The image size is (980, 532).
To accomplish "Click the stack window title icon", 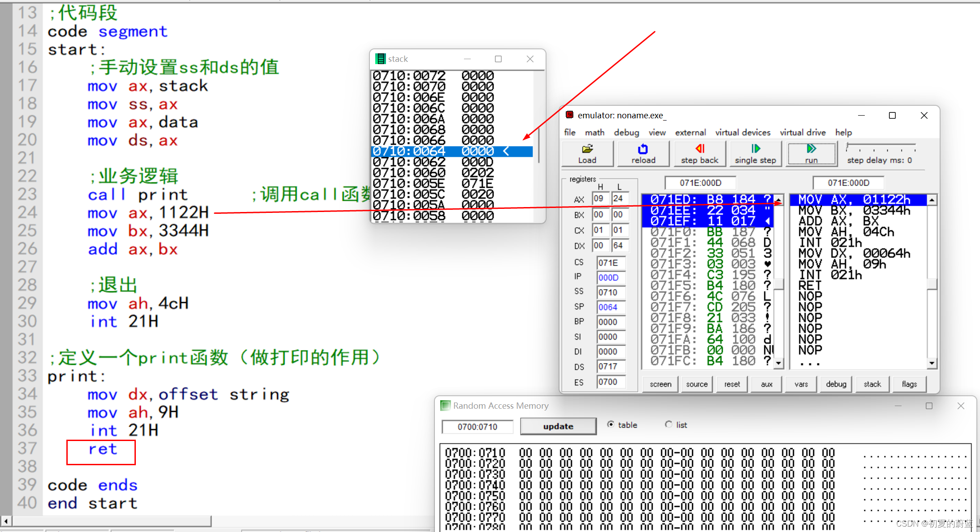I will coord(380,59).
